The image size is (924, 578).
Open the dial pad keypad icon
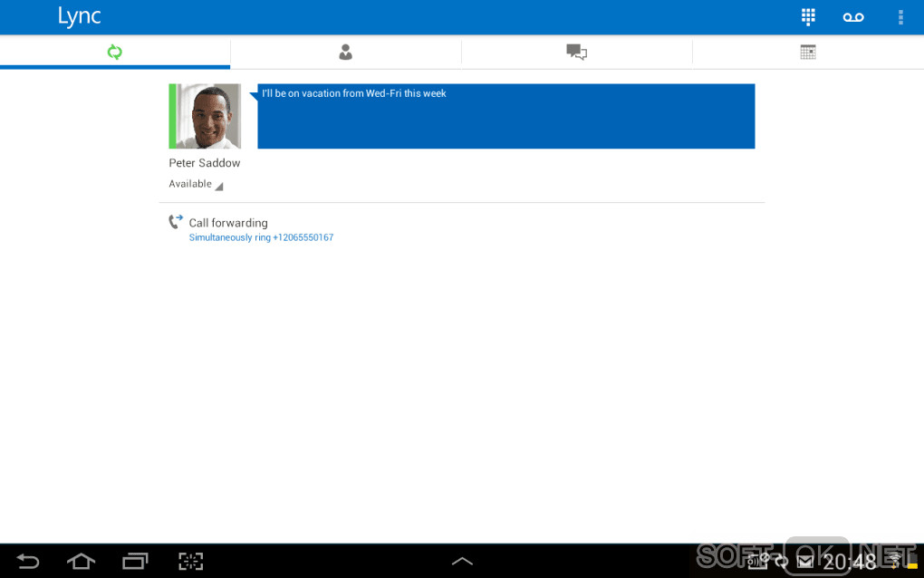point(808,16)
